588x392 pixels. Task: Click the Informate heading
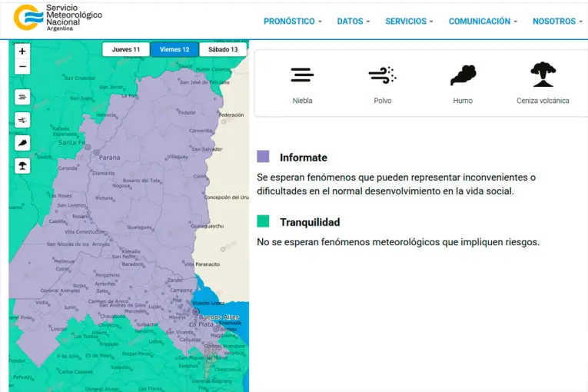pos(304,158)
